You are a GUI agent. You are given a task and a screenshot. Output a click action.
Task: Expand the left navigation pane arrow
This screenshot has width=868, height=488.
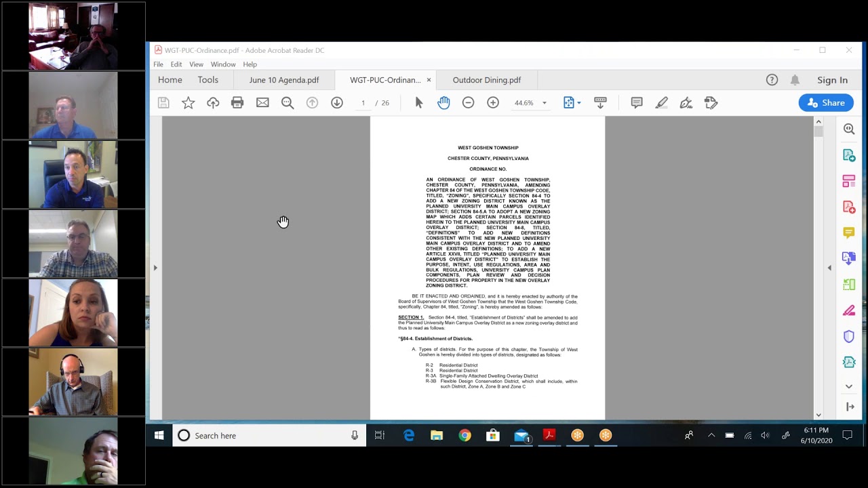(155, 268)
